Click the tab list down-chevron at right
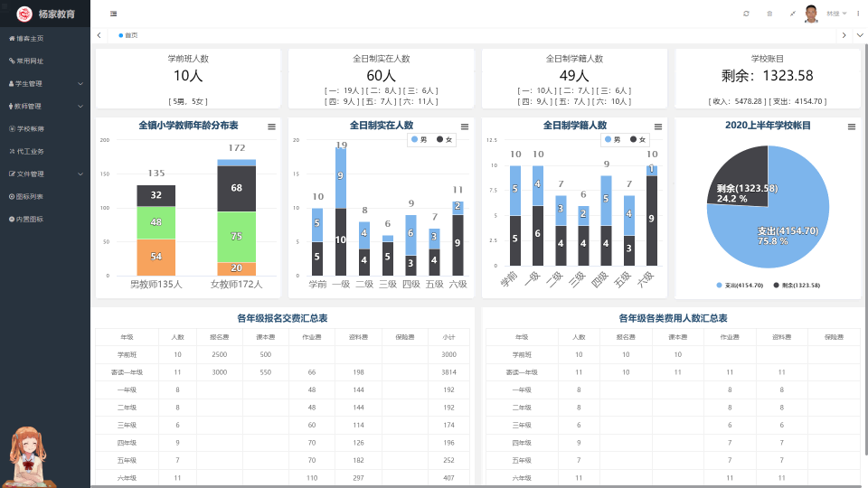Image resolution: width=868 pixels, height=488 pixels. pos(860,35)
